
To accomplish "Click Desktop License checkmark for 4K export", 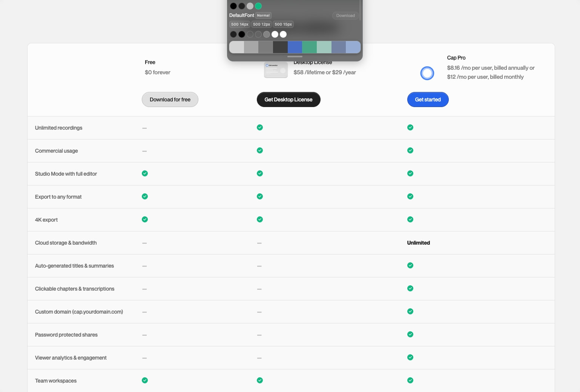I will point(260,219).
